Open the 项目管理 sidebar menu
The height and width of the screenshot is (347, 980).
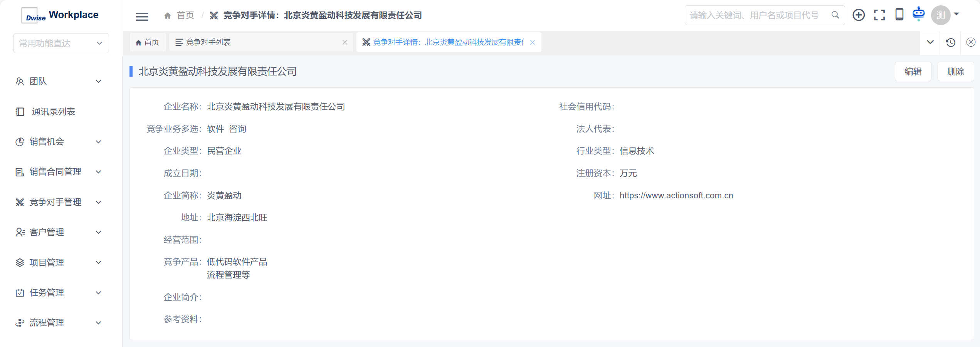tap(61, 263)
